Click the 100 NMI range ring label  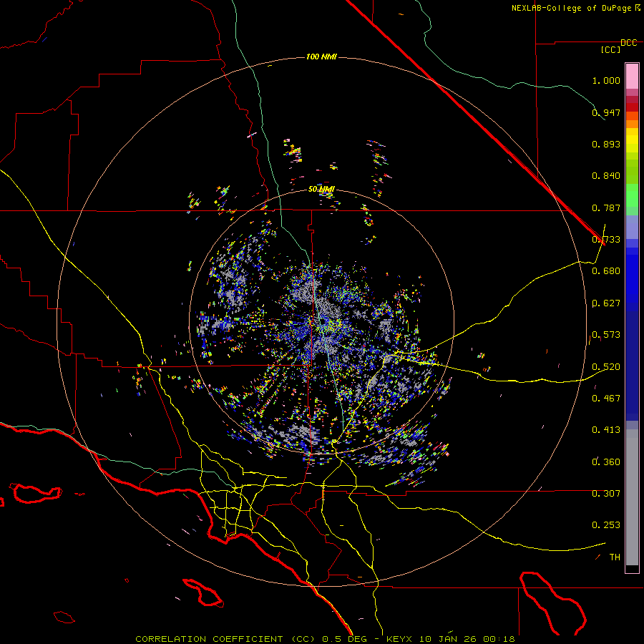click(321, 57)
